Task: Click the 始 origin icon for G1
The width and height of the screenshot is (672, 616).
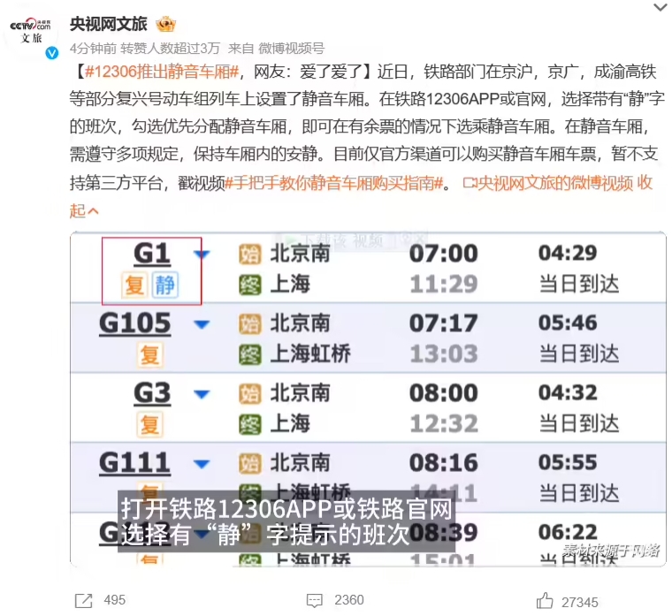Action: click(x=250, y=255)
